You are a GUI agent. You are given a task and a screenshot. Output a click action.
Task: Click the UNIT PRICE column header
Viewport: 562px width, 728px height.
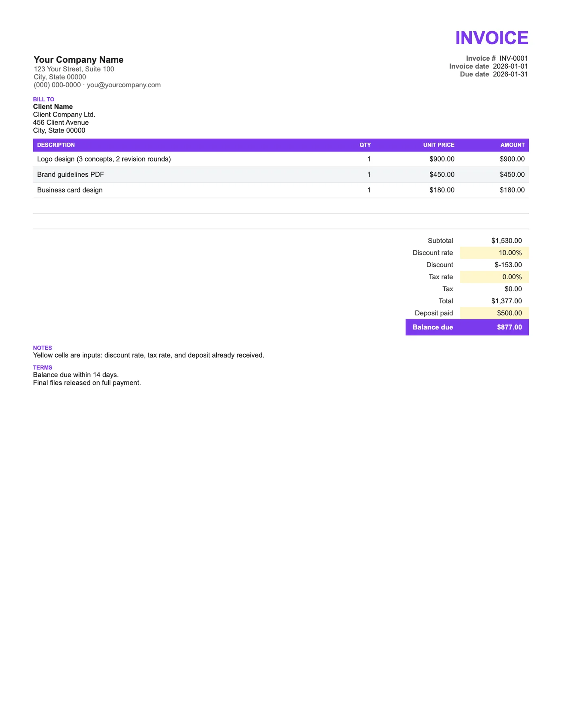[439, 145]
